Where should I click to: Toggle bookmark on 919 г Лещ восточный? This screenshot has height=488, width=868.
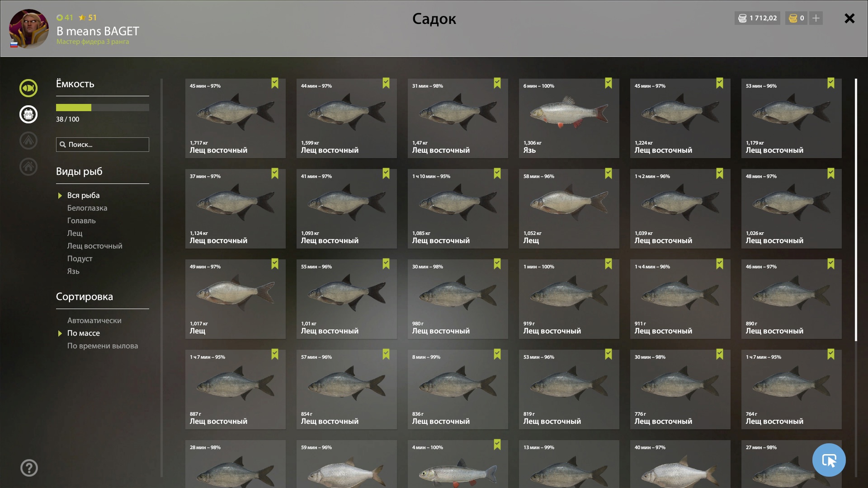609,264
